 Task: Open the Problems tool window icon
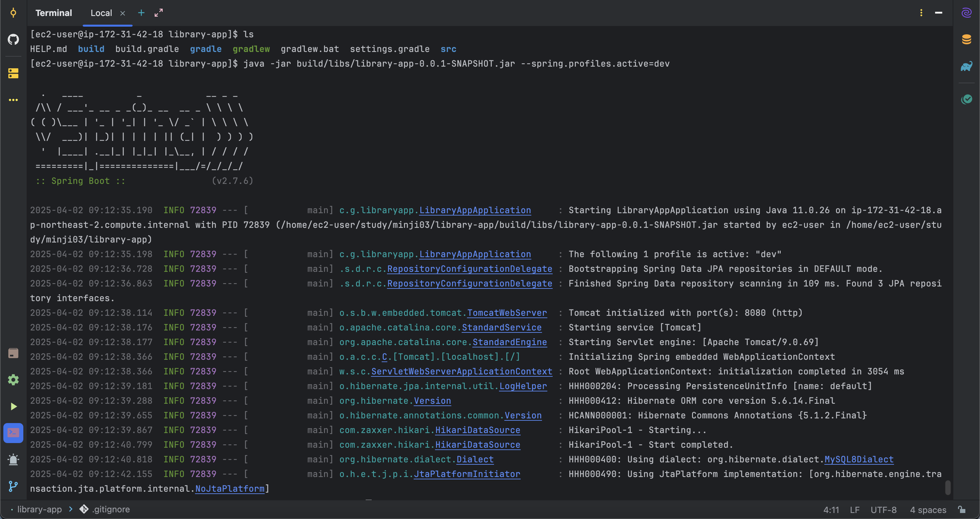(13, 460)
